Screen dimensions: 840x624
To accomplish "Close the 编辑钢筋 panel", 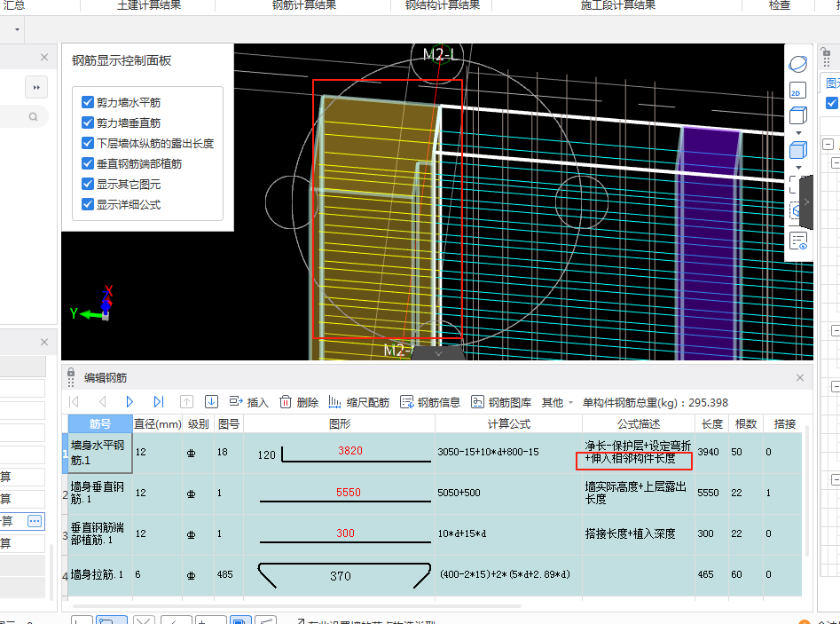I will (x=800, y=377).
